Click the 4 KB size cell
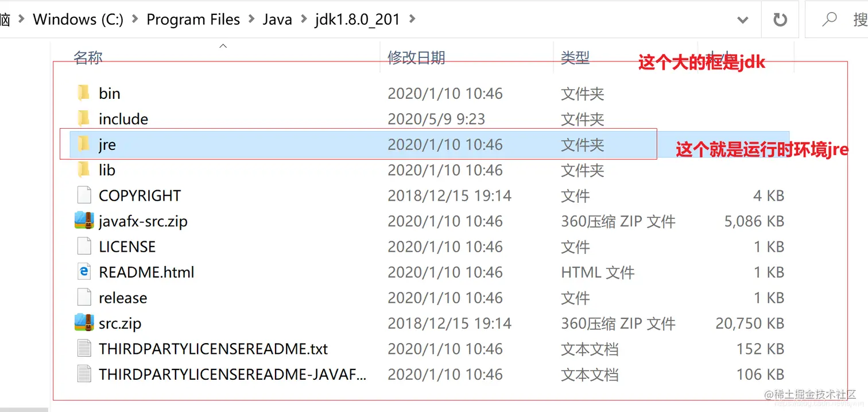The width and height of the screenshot is (868, 412). [x=769, y=195]
